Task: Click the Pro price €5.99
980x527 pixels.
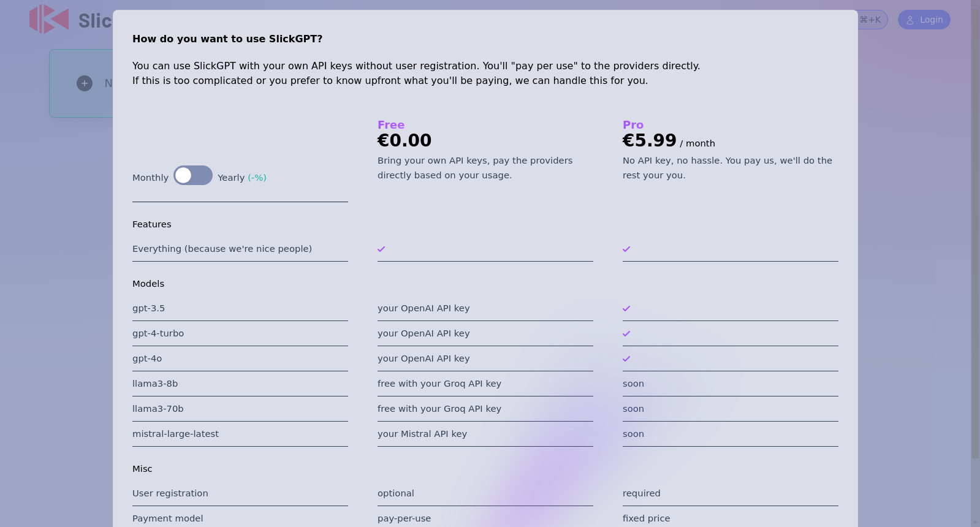Action: (650, 140)
